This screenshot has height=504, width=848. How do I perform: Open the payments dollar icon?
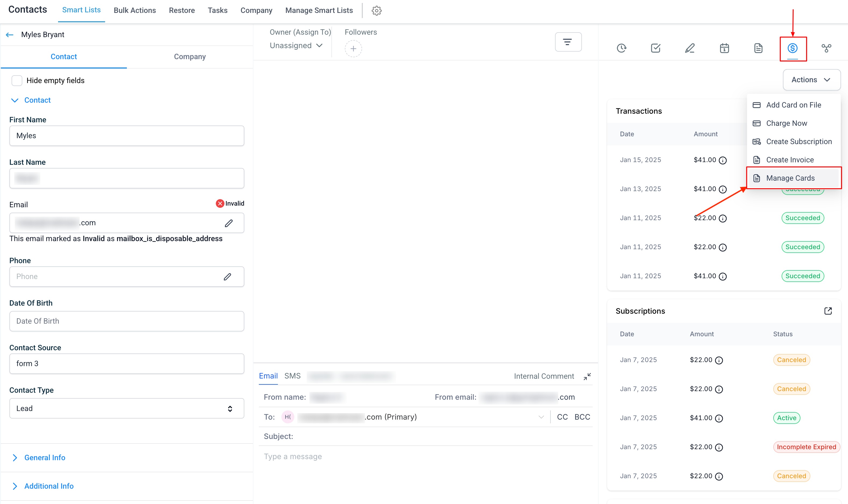pyautogui.click(x=792, y=48)
